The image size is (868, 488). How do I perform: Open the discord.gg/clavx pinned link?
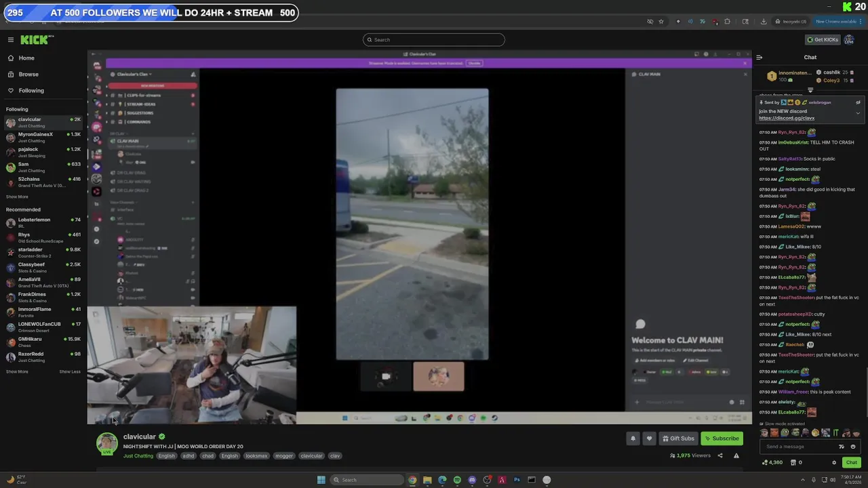pos(787,118)
